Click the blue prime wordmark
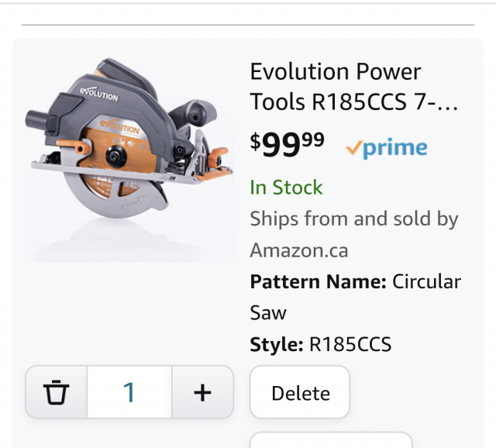The image size is (496, 448). pyautogui.click(x=395, y=148)
